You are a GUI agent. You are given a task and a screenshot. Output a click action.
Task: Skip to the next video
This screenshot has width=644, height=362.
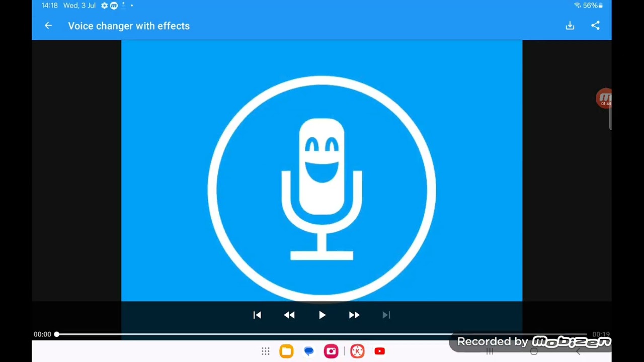point(386,315)
